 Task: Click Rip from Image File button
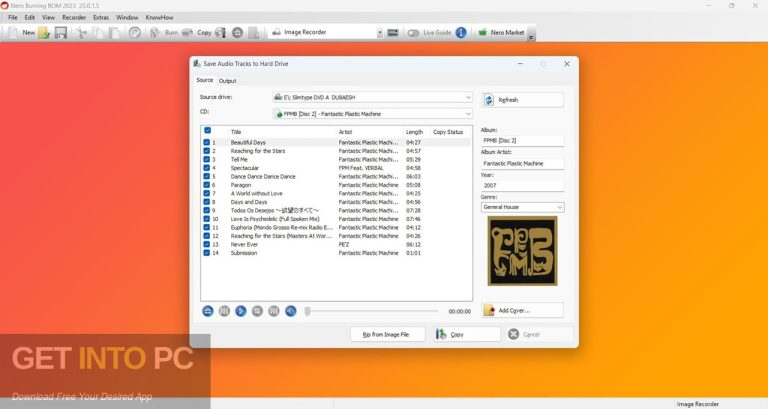387,335
